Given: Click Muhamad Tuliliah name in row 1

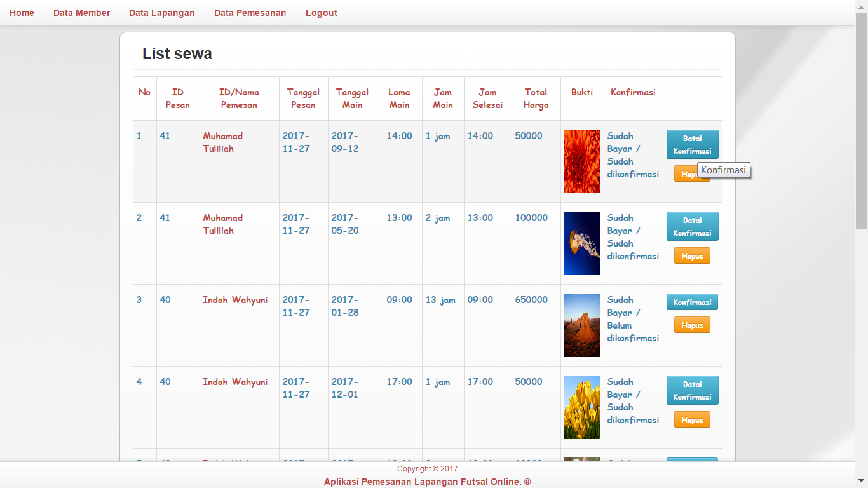Looking at the screenshot, I should tap(222, 142).
